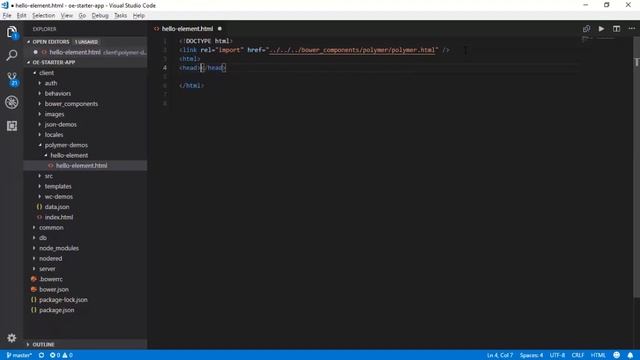
Task: Collapse the OE-STARTER-APP section
Action: (29, 62)
